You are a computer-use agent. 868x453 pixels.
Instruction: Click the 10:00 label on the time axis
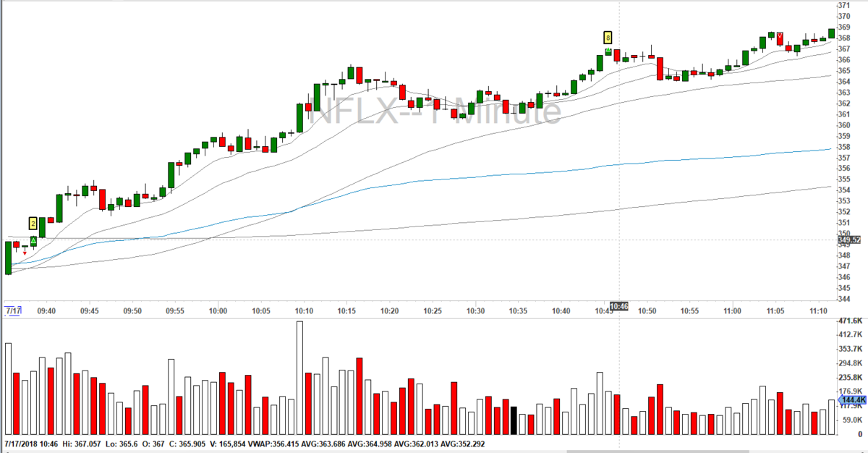point(218,310)
